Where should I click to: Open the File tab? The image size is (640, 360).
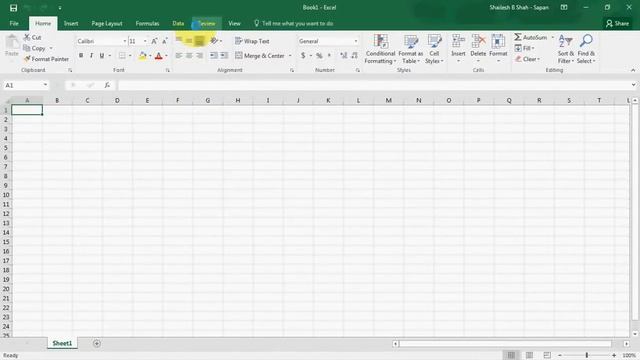click(x=14, y=24)
